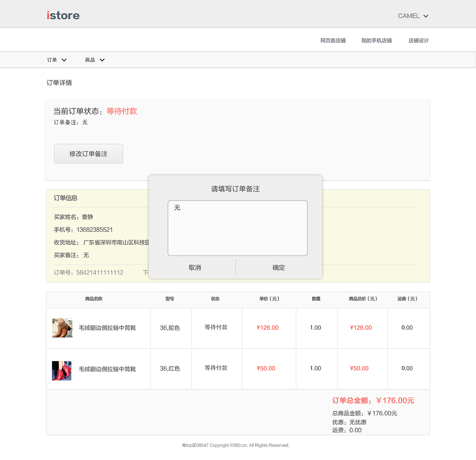
Task: Expand the 商品 navigation menu
Action: [95, 60]
